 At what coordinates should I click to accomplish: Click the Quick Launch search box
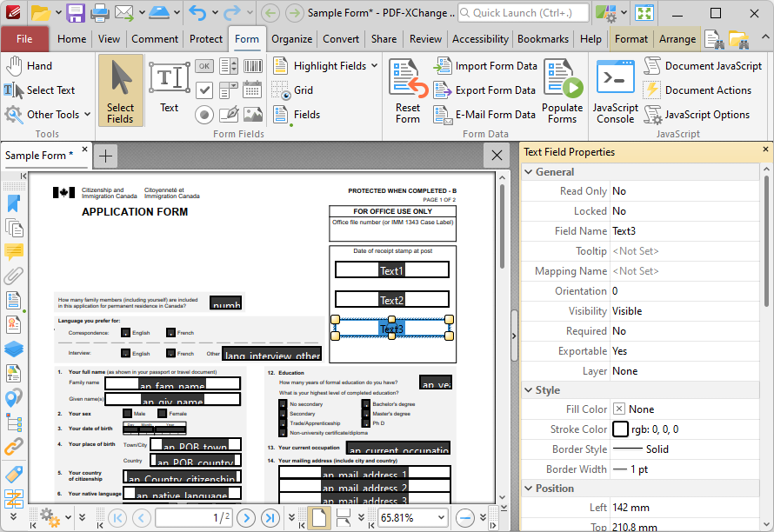[524, 13]
